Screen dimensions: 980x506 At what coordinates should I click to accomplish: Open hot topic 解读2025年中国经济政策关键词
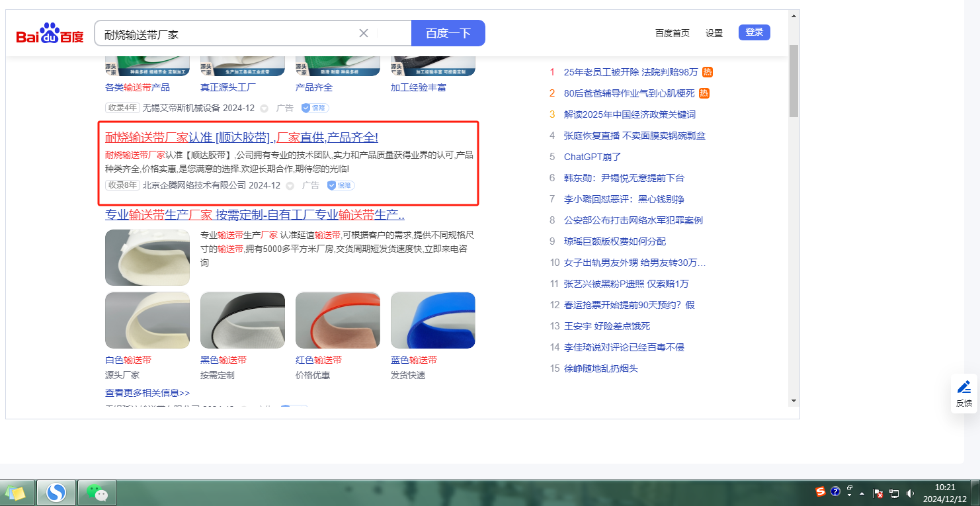(x=630, y=114)
